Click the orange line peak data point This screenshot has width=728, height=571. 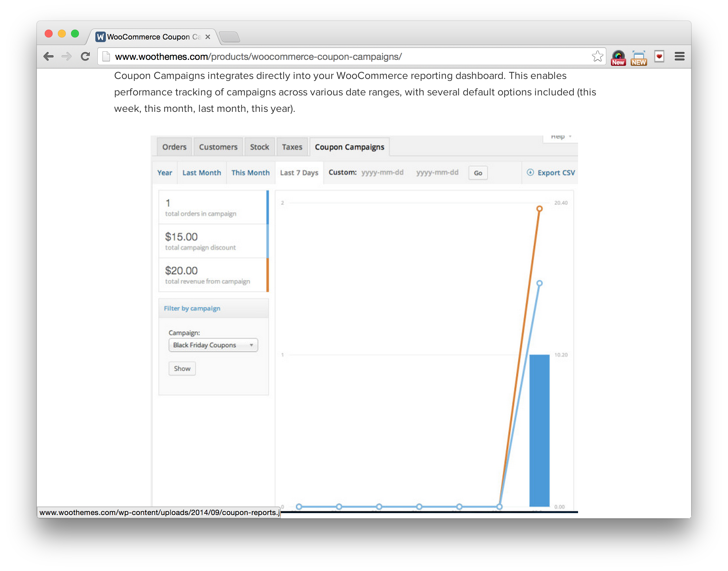pyautogui.click(x=539, y=209)
